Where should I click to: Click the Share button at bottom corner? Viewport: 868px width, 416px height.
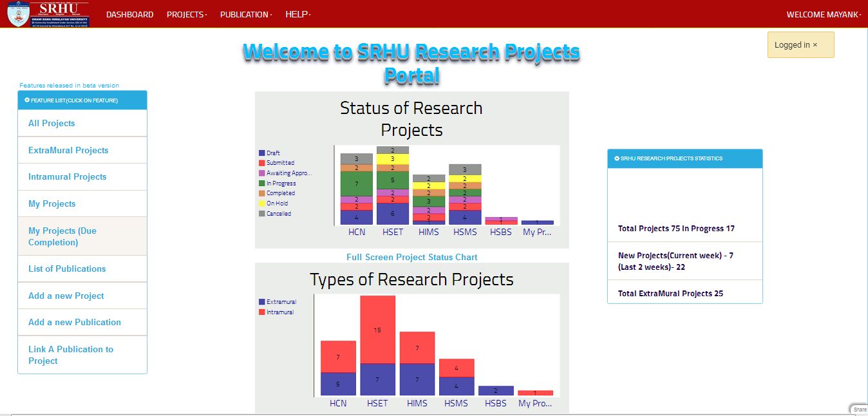860,410
